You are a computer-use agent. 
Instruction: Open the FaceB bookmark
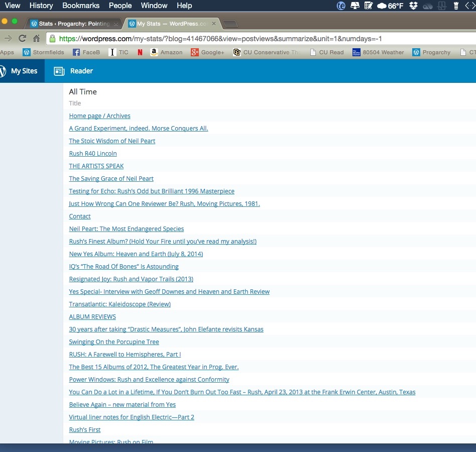point(86,52)
